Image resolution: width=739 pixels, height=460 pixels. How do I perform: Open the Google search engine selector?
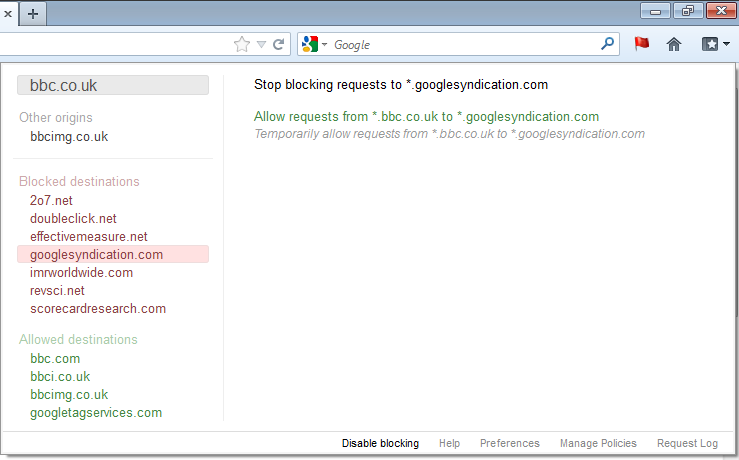pos(314,44)
